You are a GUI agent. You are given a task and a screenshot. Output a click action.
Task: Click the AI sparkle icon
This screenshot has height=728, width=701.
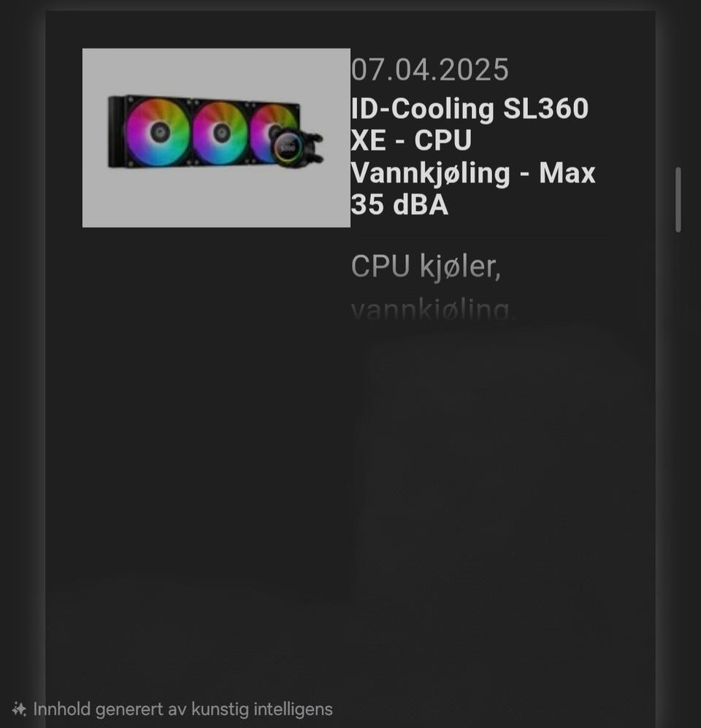[19, 709]
